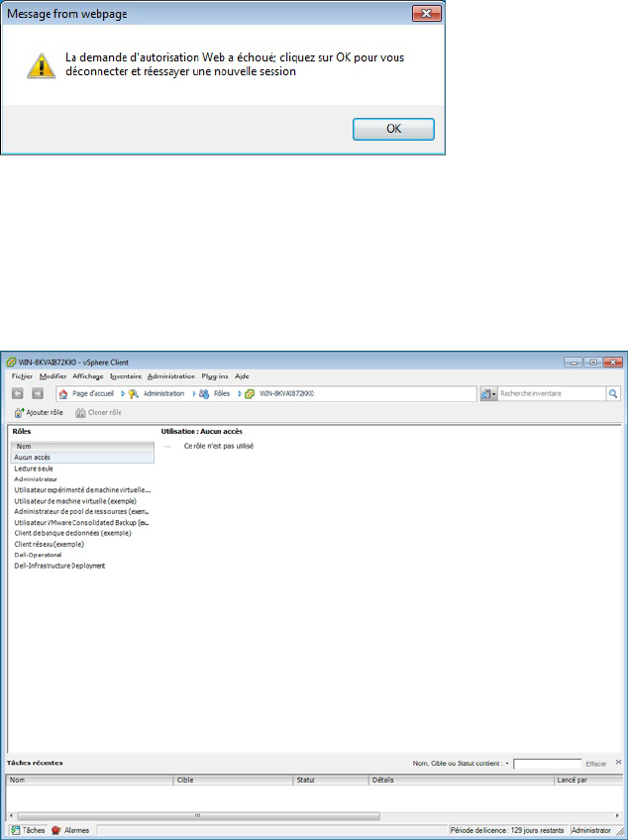Open the Fichier menu

coord(22,376)
